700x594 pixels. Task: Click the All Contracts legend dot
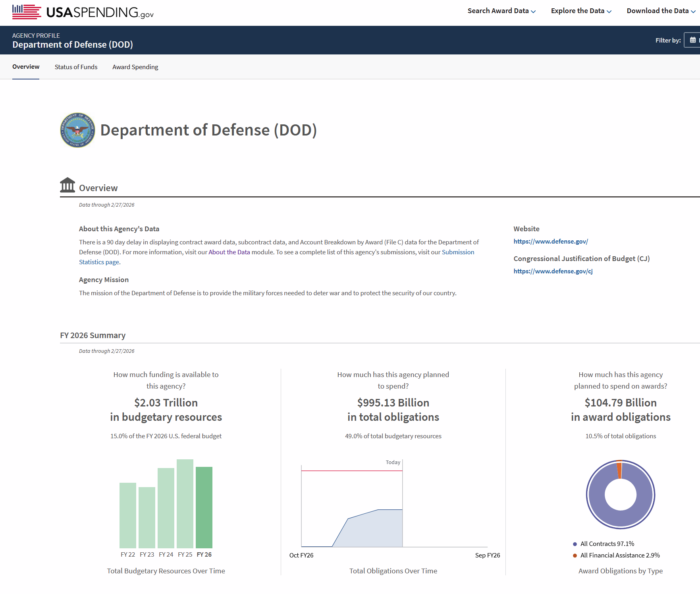point(575,544)
